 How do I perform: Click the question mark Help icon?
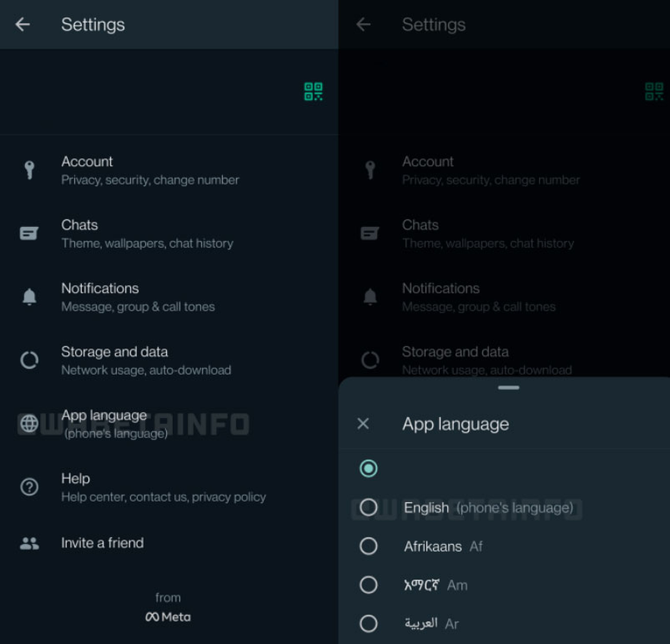tap(29, 487)
